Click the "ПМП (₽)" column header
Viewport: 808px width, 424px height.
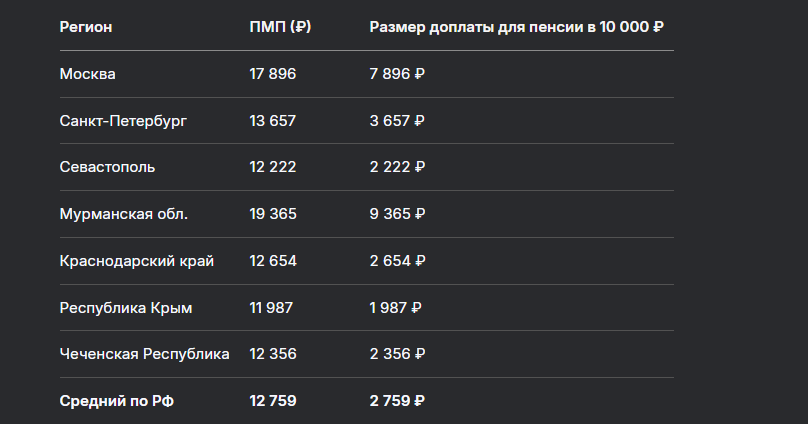click(280, 27)
